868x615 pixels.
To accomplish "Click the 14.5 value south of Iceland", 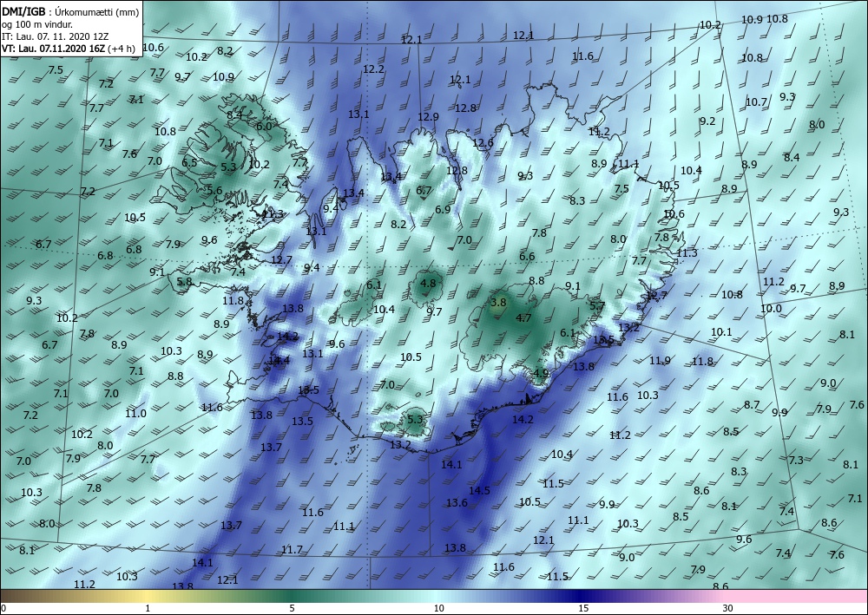I will tap(479, 491).
